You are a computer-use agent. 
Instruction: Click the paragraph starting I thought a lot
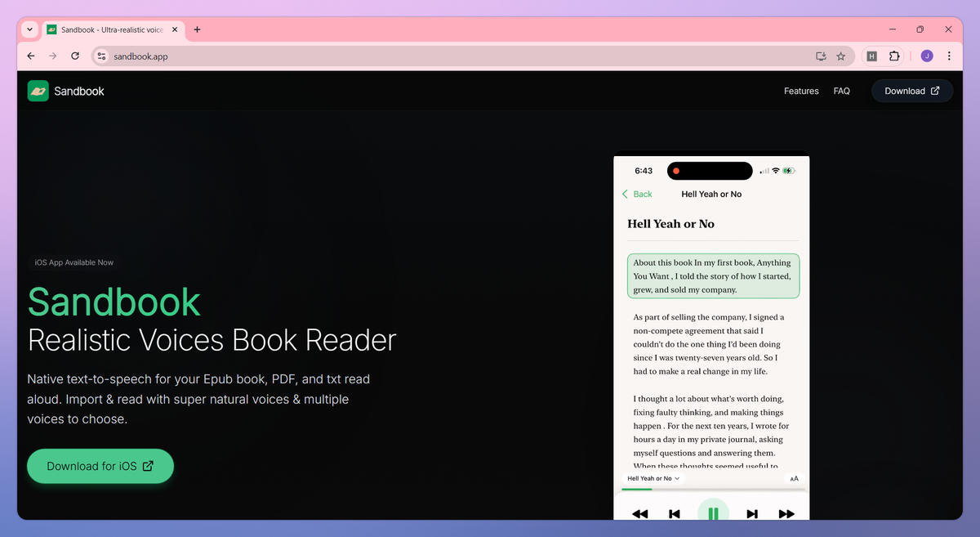pos(711,432)
